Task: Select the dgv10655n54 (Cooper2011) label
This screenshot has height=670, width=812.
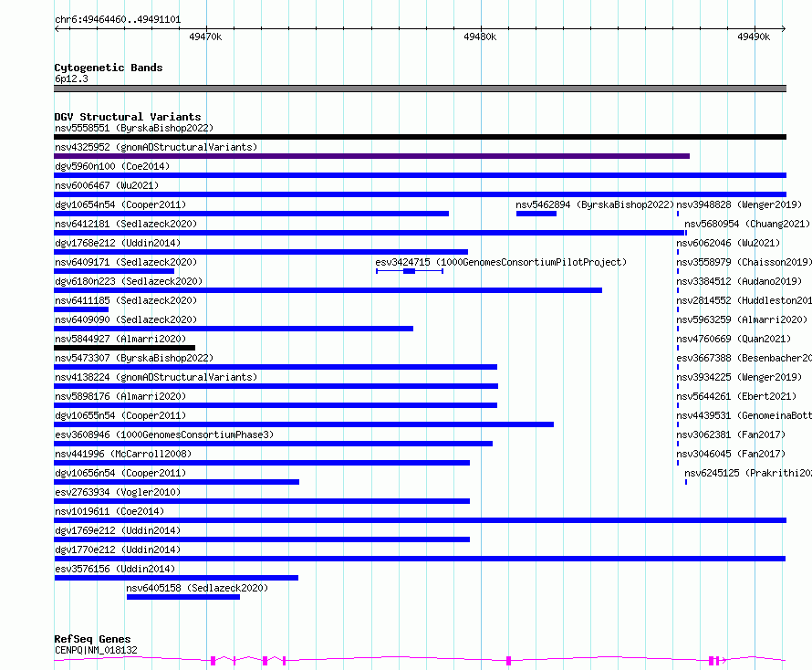Action: click(x=120, y=415)
